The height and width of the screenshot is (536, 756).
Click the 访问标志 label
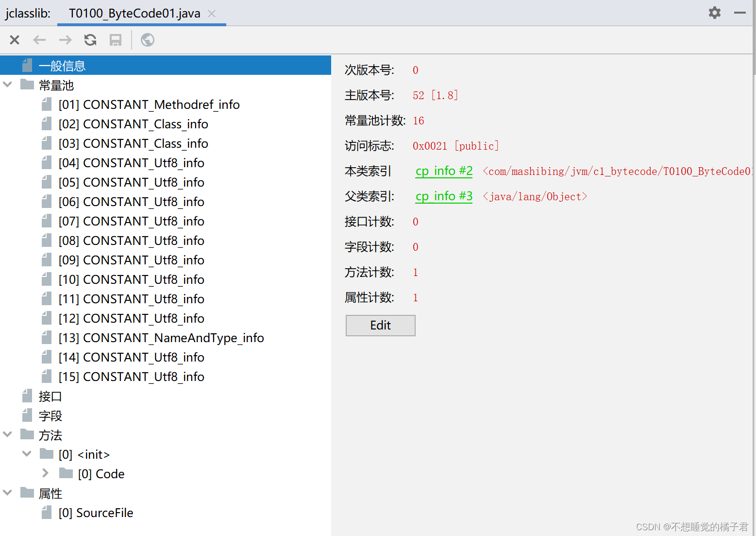(370, 146)
